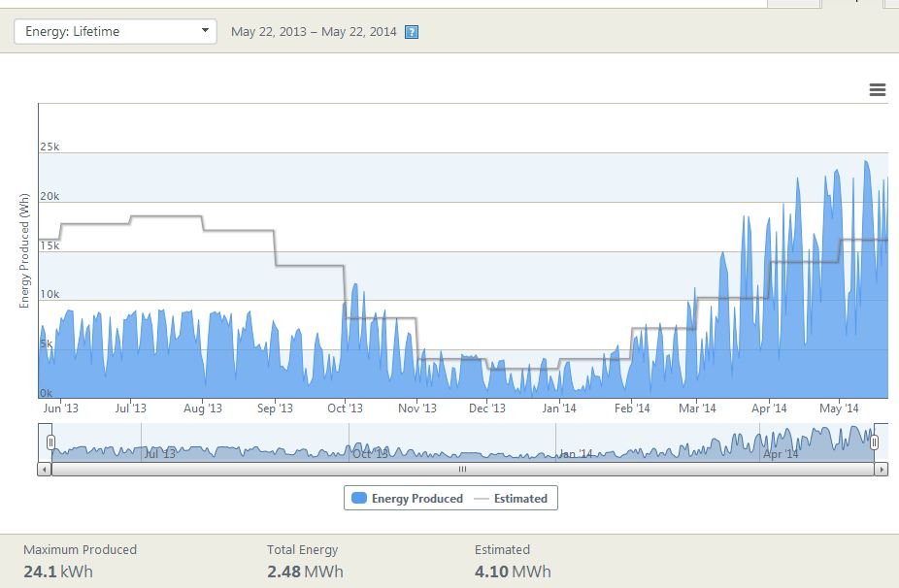The image size is (899, 588).
Task: Jump to Jan '14 in the navigator strip
Action: click(x=577, y=453)
